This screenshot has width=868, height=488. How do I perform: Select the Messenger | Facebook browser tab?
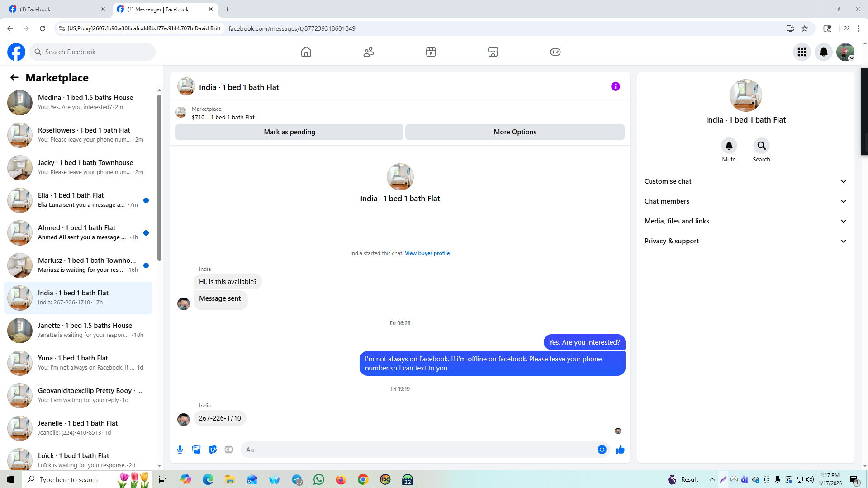point(165,9)
